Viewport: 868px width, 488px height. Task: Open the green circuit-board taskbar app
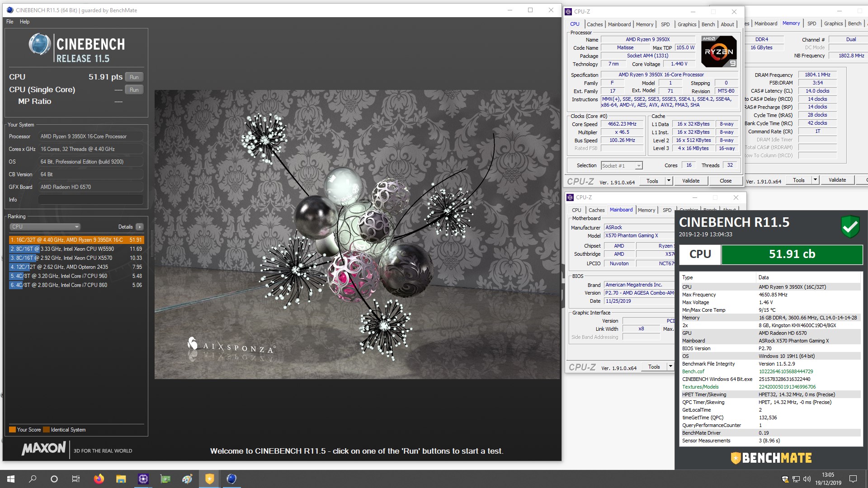tap(165, 479)
